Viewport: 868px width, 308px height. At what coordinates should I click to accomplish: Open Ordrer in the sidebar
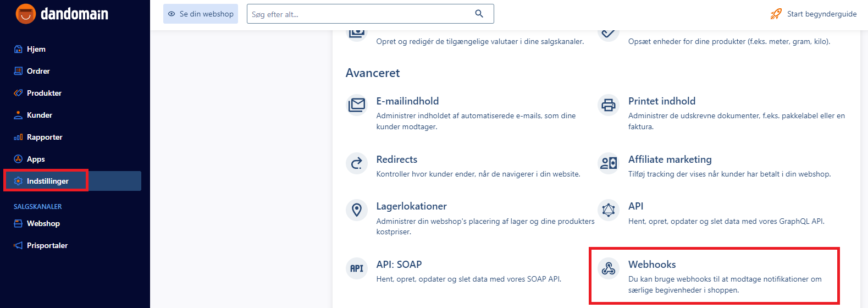pos(38,71)
